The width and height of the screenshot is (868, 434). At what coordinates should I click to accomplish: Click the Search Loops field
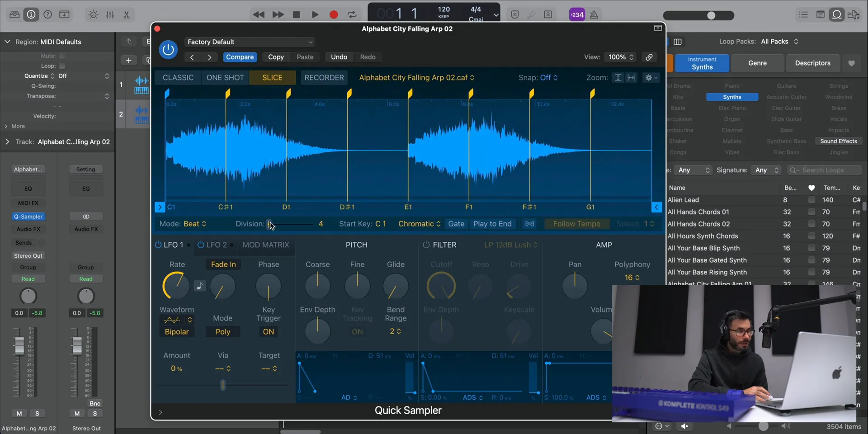(x=825, y=170)
